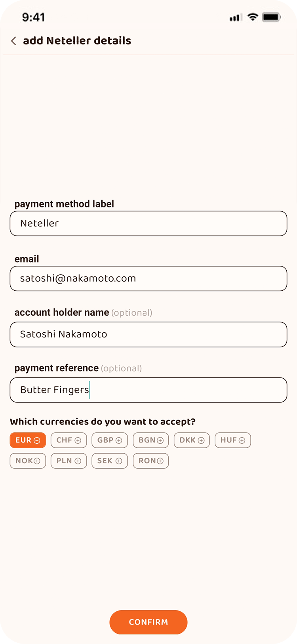Toggle the BGN currency option

(x=151, y=440)
